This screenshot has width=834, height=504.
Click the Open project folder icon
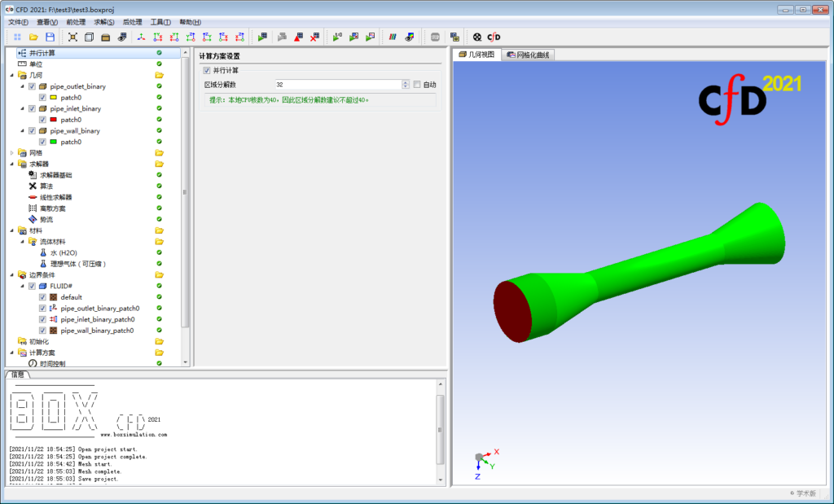tap(33, 37)
